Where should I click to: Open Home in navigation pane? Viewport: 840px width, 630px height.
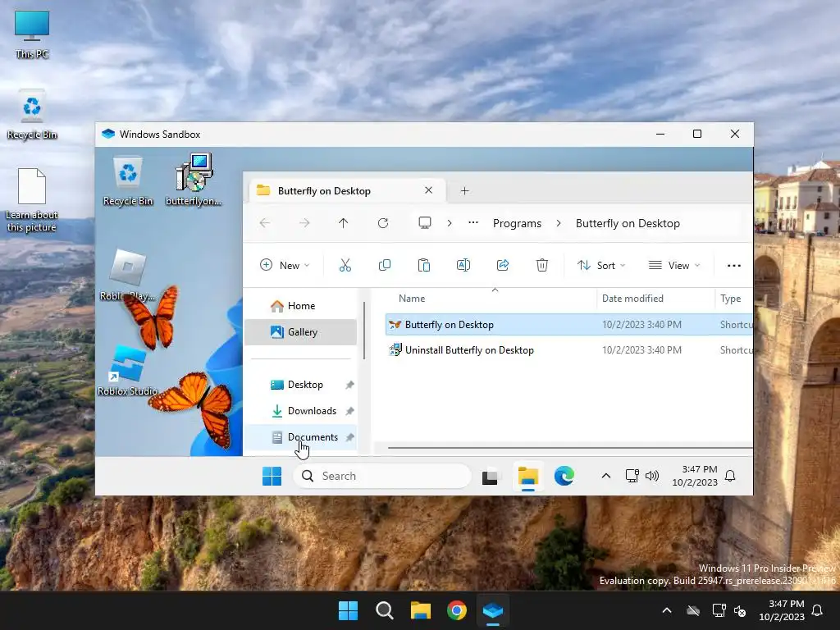pos(300,306)
